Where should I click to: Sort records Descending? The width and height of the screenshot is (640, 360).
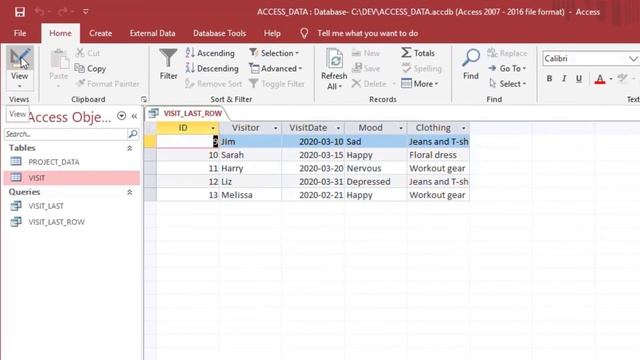212,69
